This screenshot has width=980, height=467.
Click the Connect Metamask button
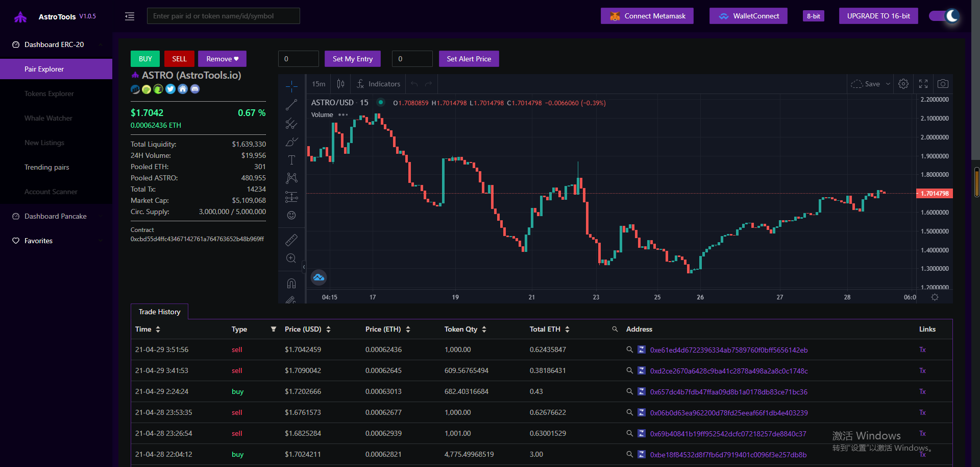(x=647, y=16)
